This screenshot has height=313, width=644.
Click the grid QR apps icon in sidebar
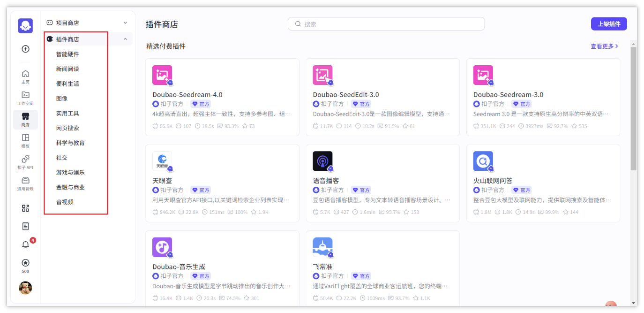tap(26, 208)
